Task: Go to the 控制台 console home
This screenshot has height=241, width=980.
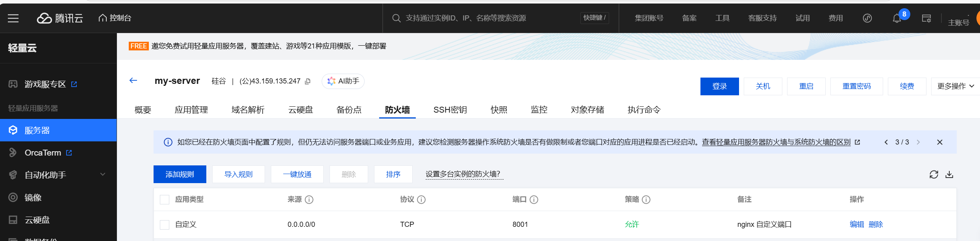Action: tap(115, 18)
